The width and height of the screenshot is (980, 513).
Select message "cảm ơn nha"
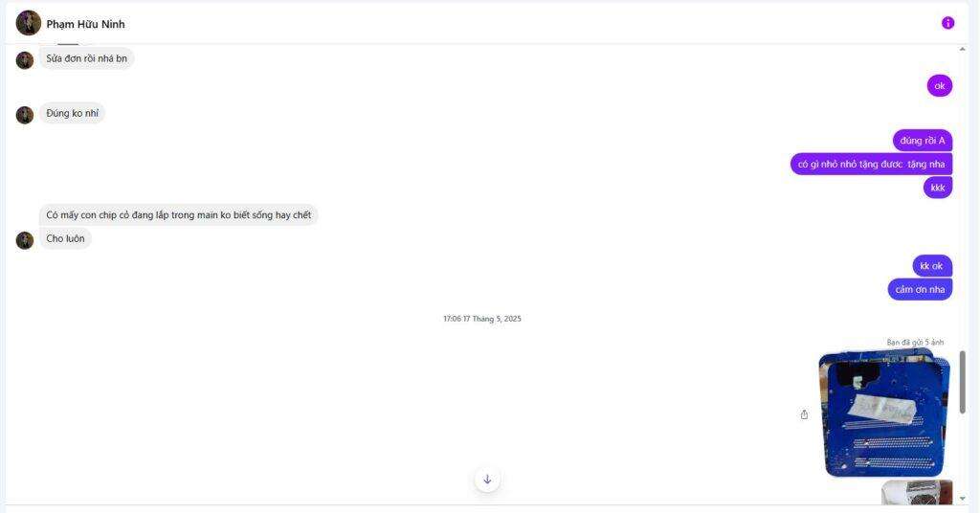pyautogui.click(x=920, y=289)
